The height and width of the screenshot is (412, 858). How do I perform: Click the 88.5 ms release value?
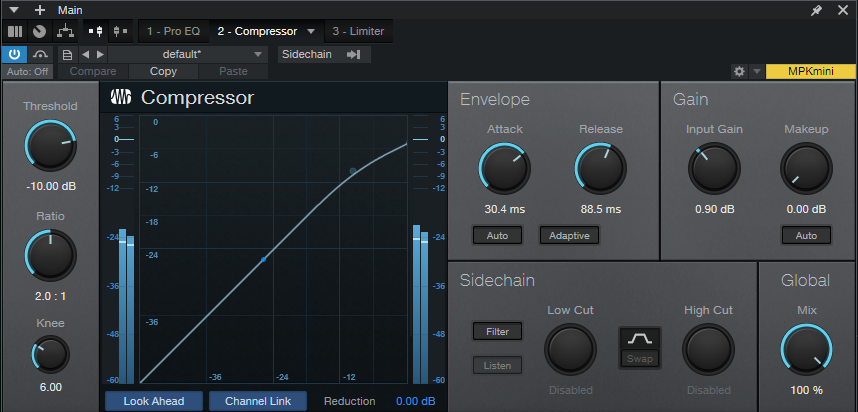click(601, 209)
